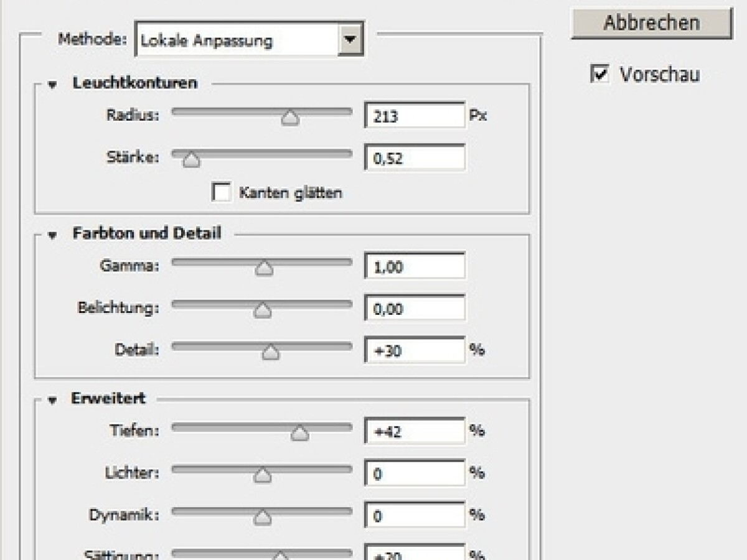Image resolution: width=747 pixels, height=560 pixels.
Task: Collapse the Leuchtkonturen section
Action: 53,83
